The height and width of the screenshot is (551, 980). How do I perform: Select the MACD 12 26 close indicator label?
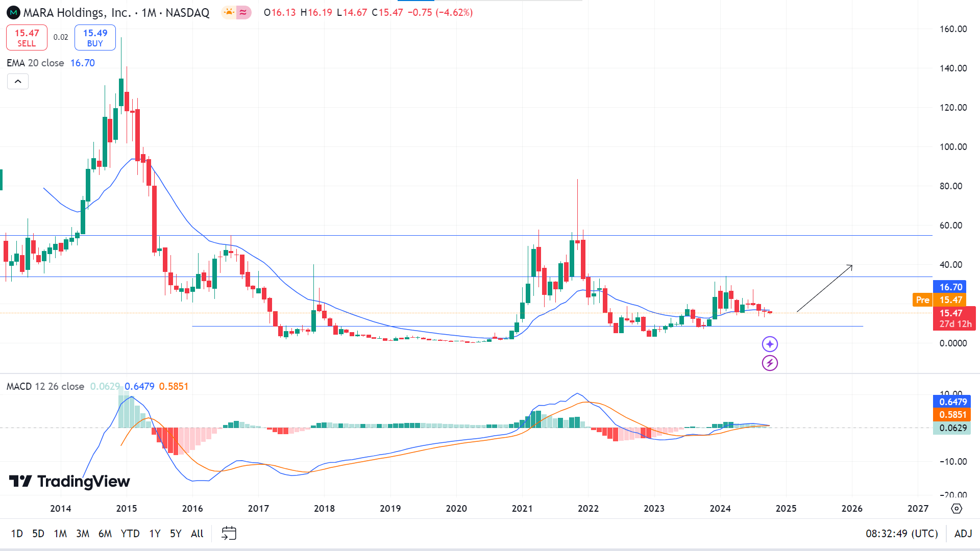(45, 386)
